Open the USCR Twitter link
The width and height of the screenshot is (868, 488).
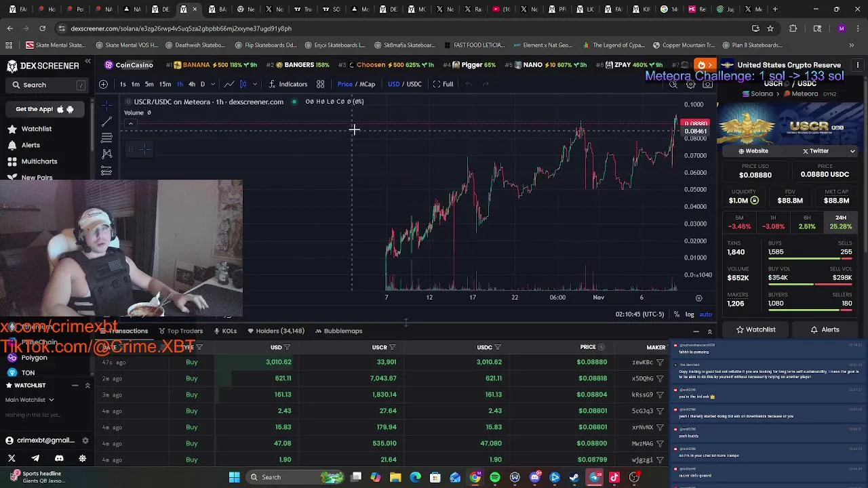pos(816,151)
